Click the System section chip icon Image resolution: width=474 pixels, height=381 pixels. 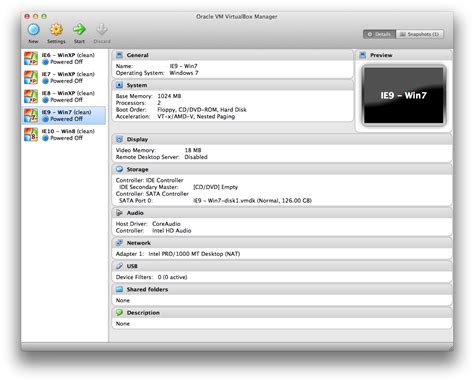click(x=119, y=85)
